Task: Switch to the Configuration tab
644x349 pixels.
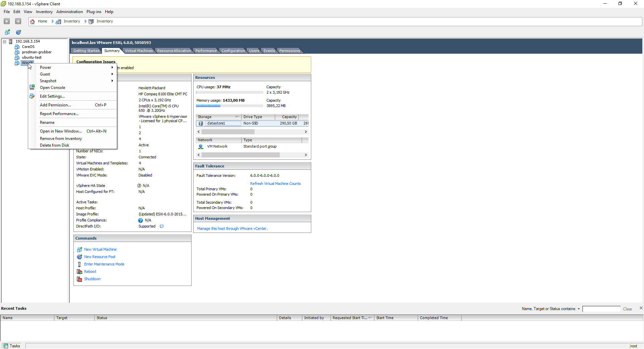Action: click(233, 51)
